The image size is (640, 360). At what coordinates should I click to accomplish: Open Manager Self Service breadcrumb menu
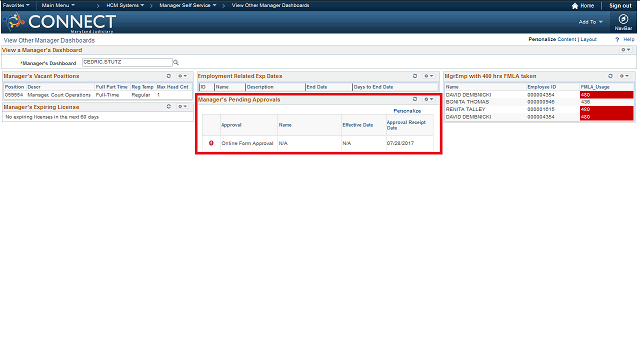coord(187,5)
